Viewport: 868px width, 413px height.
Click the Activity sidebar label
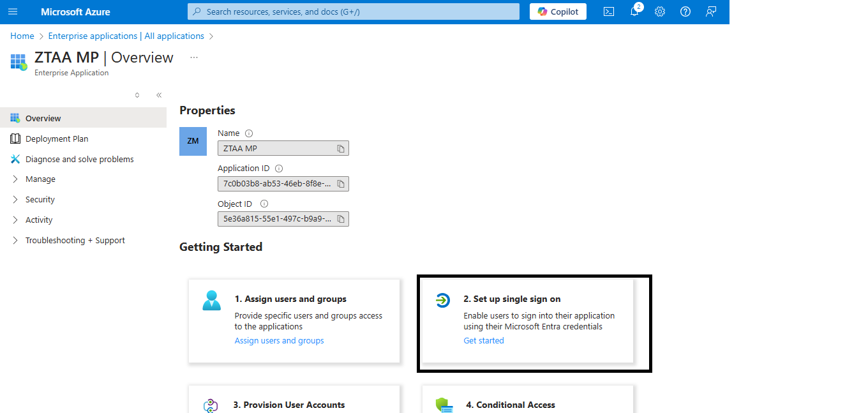(39, 220)
